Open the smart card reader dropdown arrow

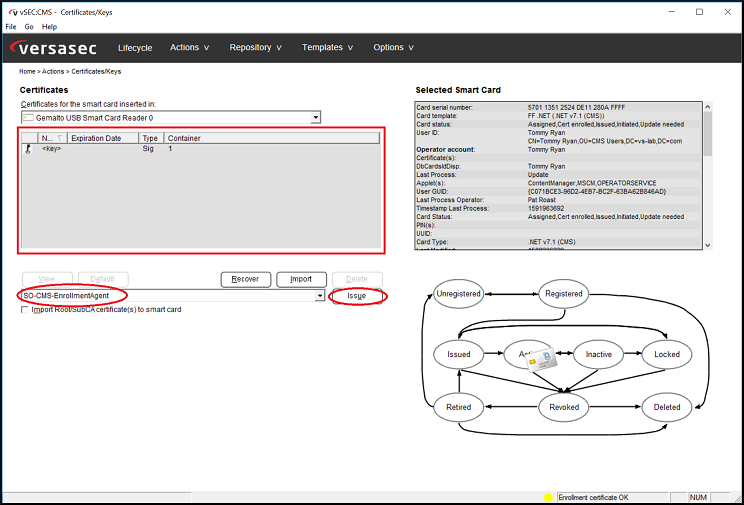[x=315, y=118]
